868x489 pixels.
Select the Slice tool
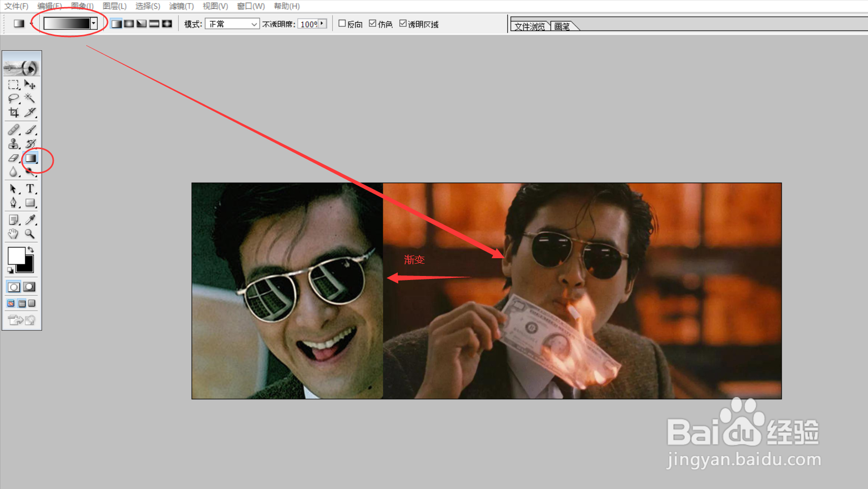pyautogui.click(x=30, y=112)
